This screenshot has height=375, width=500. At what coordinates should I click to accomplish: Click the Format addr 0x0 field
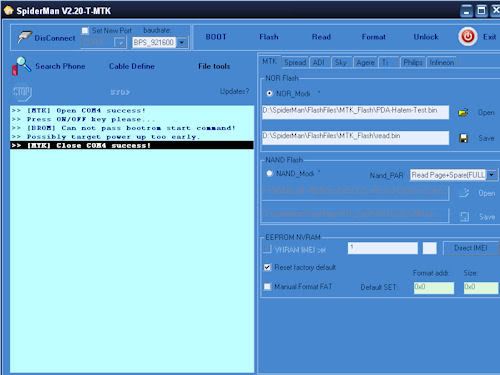[x=434, y=288]
